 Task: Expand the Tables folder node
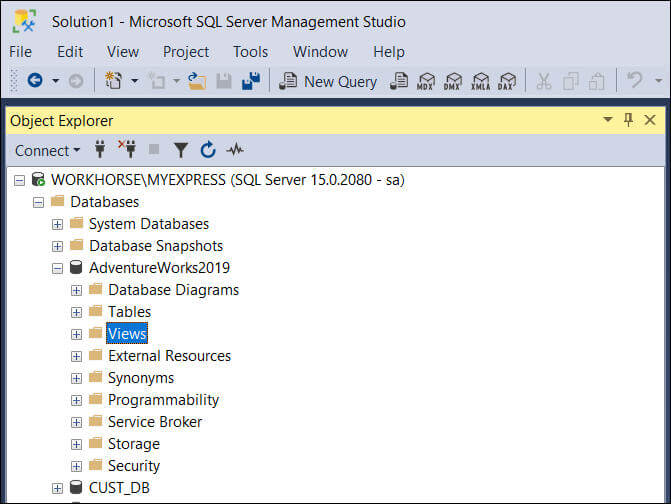click(x=77, y=312)
